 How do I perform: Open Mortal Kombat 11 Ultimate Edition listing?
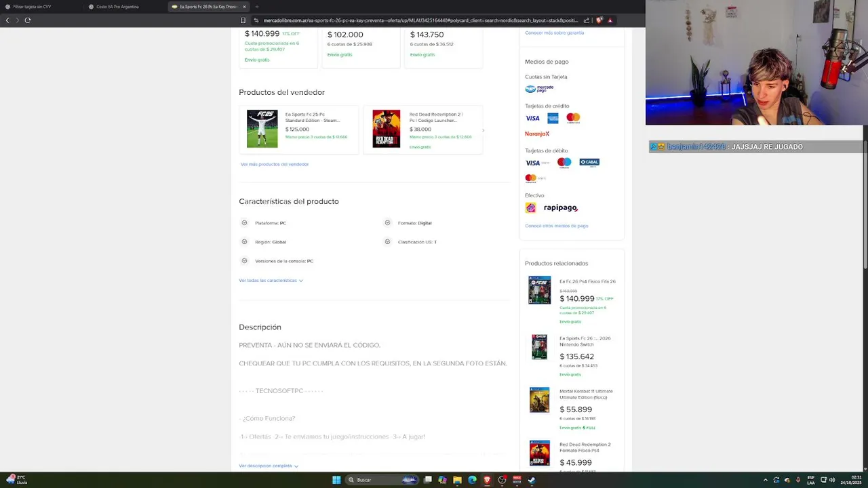coord(586,394)
